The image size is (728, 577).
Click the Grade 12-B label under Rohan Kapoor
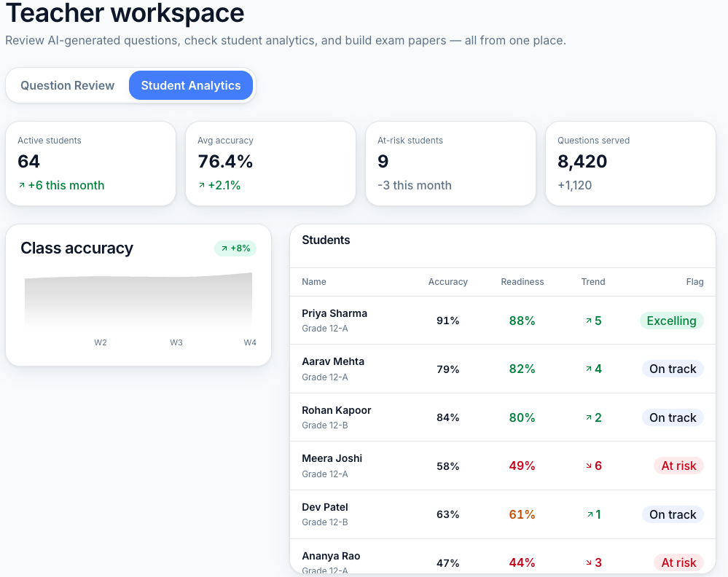pos(324,425)
